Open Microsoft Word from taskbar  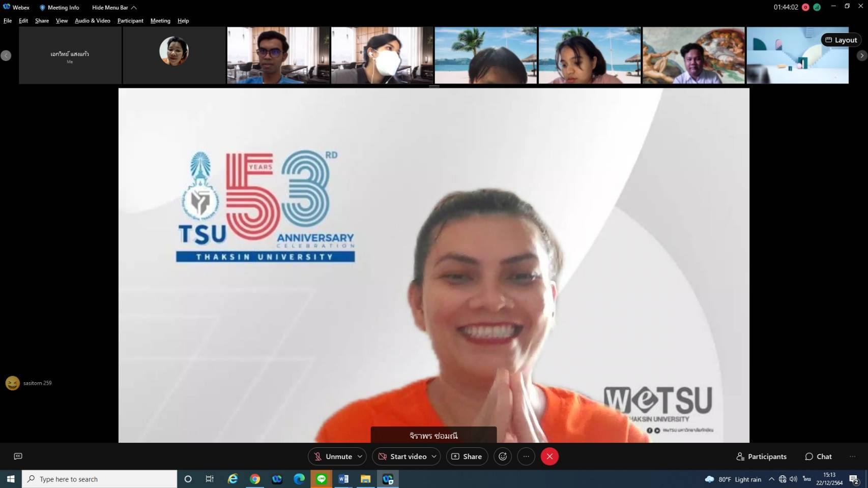tap(343, 479)
